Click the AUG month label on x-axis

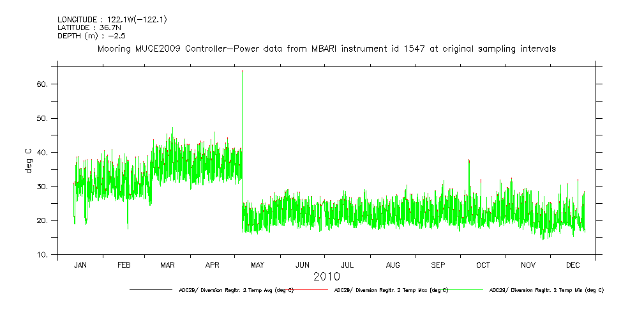point(393,264)
